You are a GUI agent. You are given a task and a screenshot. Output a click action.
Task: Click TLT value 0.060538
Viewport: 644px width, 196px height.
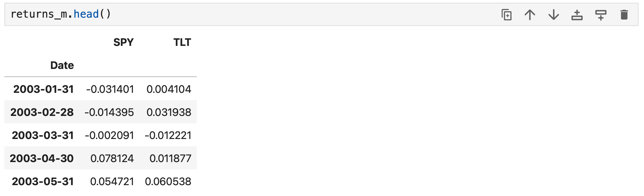click(x=168, y=181)
